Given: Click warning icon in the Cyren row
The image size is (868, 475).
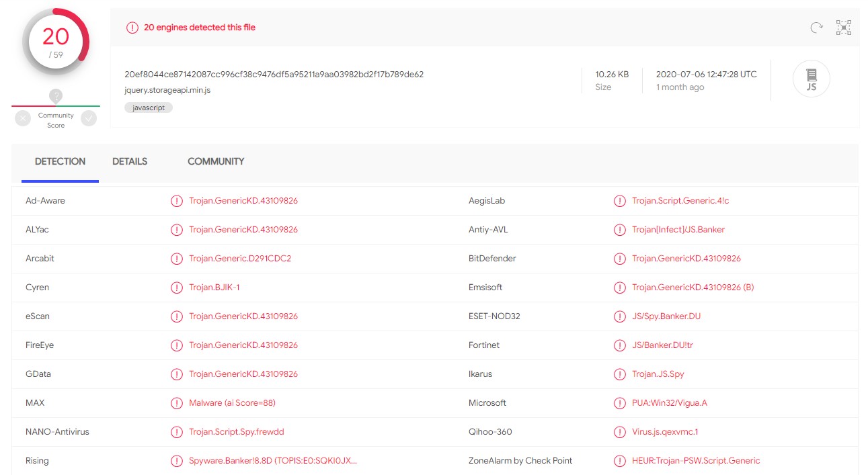Looking at the screenshot, I should (x=177, y=288).
